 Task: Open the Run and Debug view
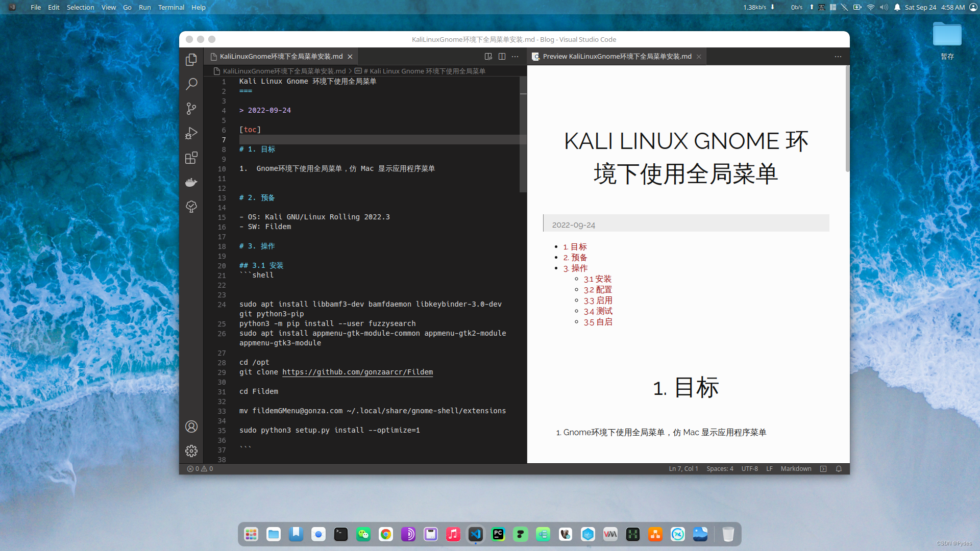pyautogui.click(x=191, y=133)
